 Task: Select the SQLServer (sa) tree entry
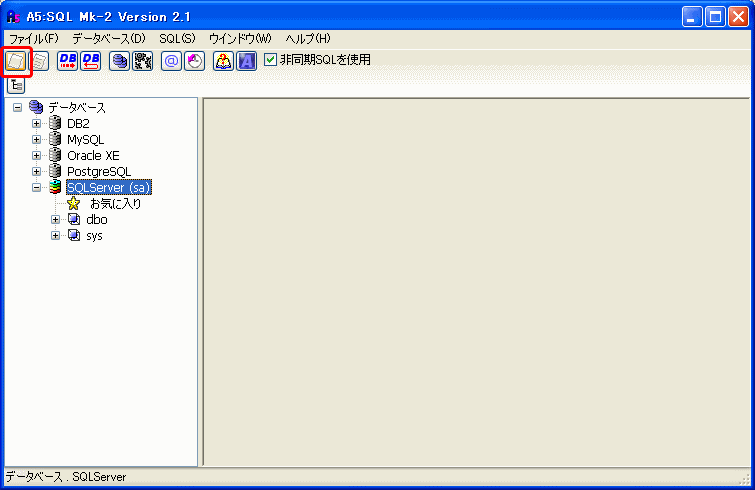click(109, 187)
